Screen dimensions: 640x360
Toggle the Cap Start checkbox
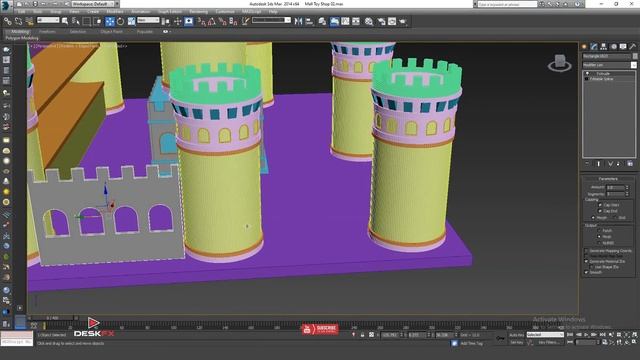600,205
